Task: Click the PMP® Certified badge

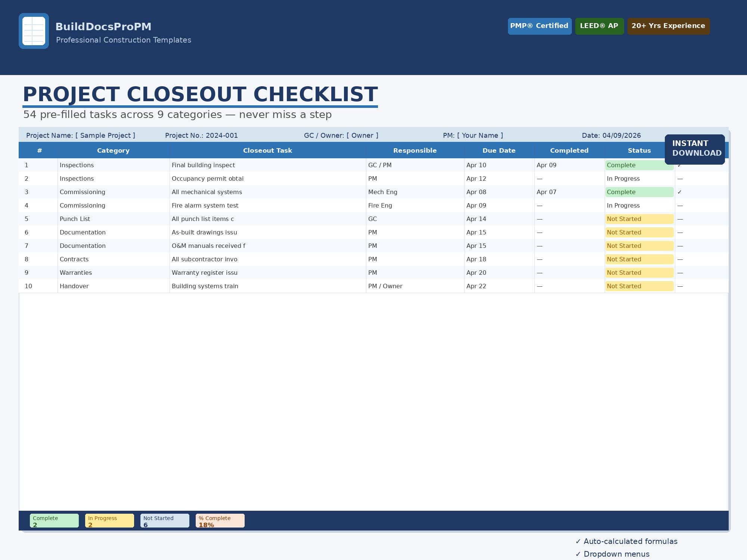Action: 540,26
